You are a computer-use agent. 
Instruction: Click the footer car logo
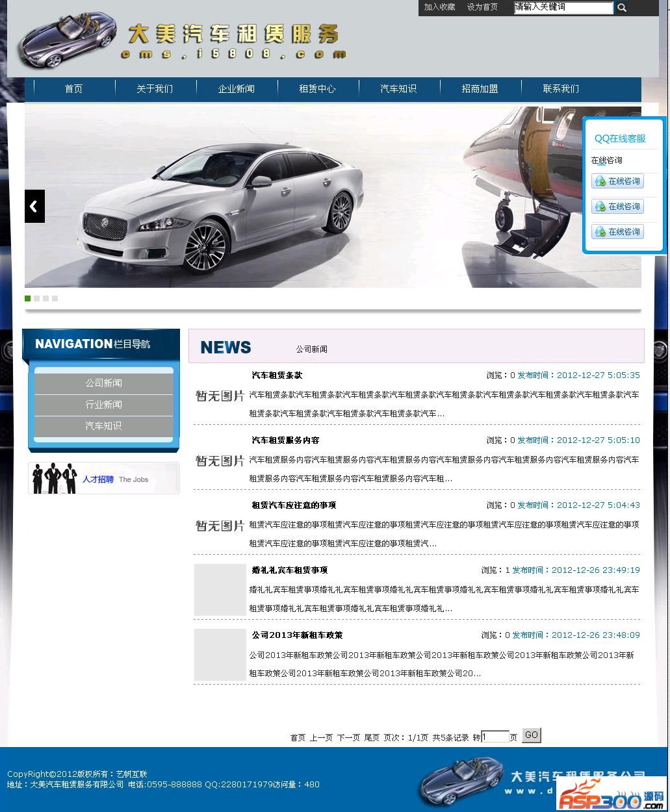tap(461, 781)
